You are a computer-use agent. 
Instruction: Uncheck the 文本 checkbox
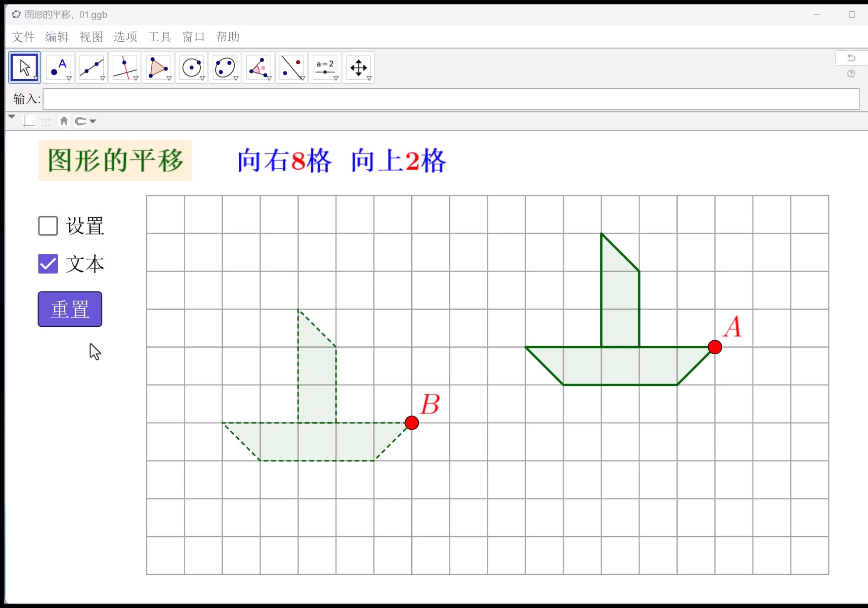(48, 264)
